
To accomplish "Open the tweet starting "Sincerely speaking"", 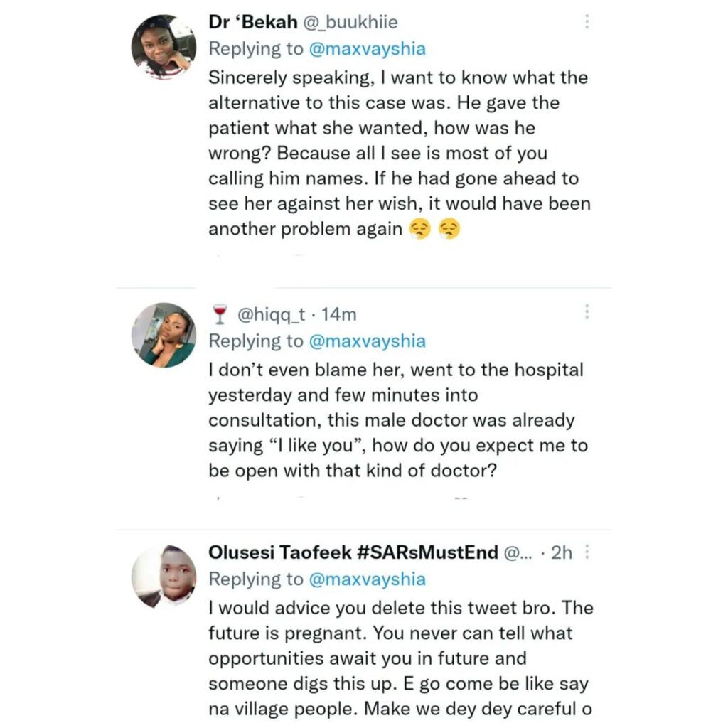I will [x=398, y=153].
